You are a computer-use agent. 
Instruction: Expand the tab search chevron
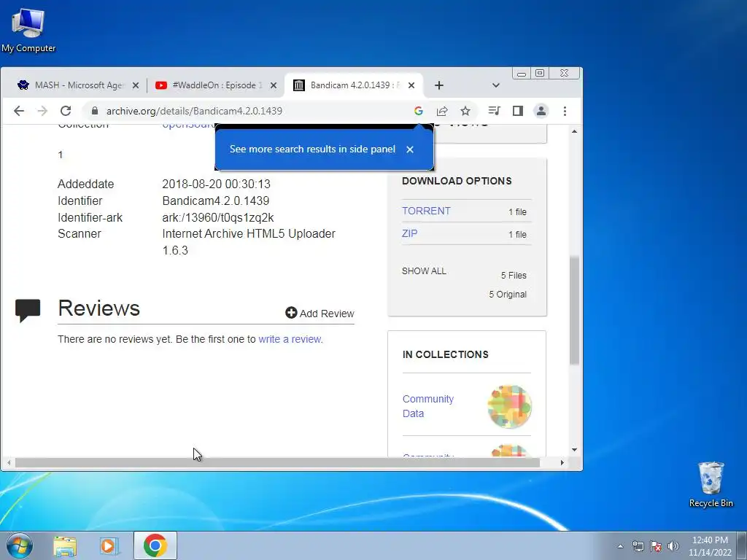point(496,85)
